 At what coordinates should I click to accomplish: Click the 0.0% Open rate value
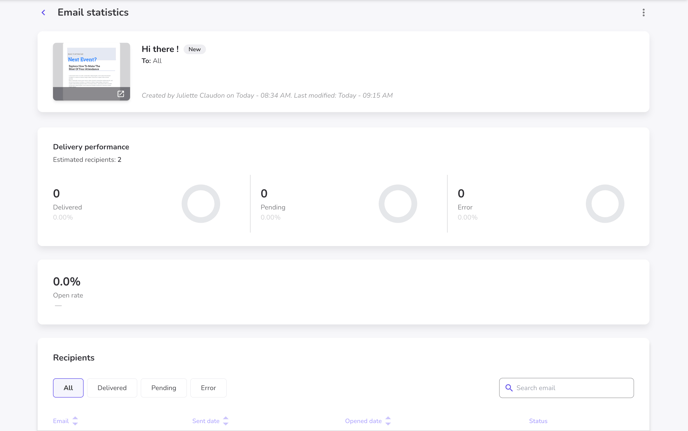(x=67, y=282)
